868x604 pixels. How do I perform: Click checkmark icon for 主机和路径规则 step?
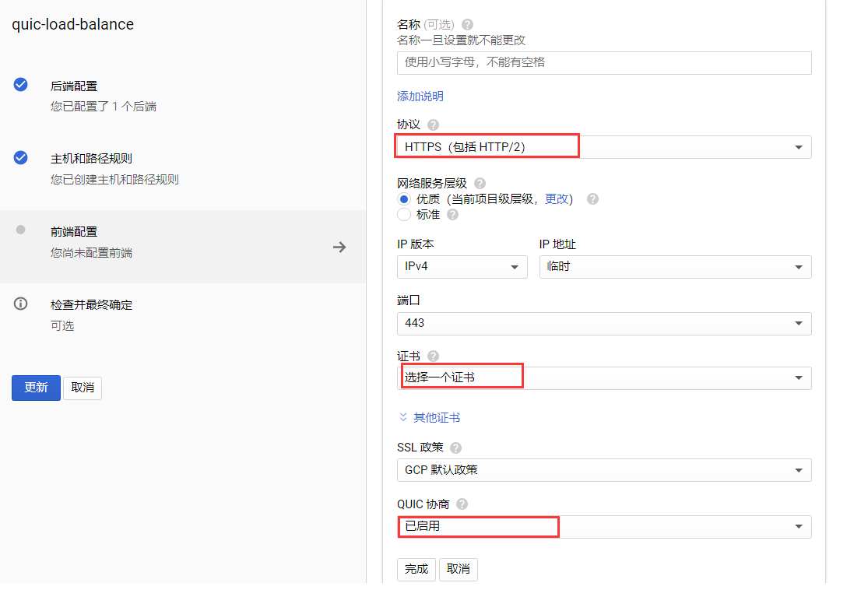coord(20,158)
